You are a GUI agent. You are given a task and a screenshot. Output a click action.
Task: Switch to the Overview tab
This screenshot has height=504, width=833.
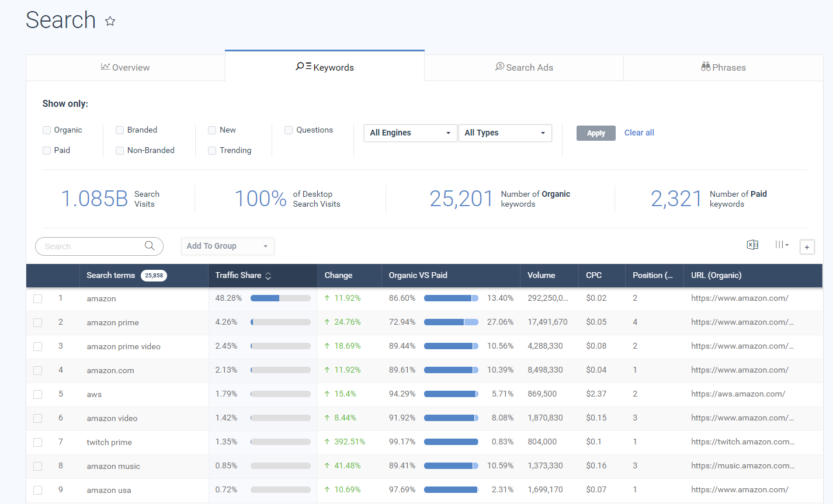click(x=126, y=68)
